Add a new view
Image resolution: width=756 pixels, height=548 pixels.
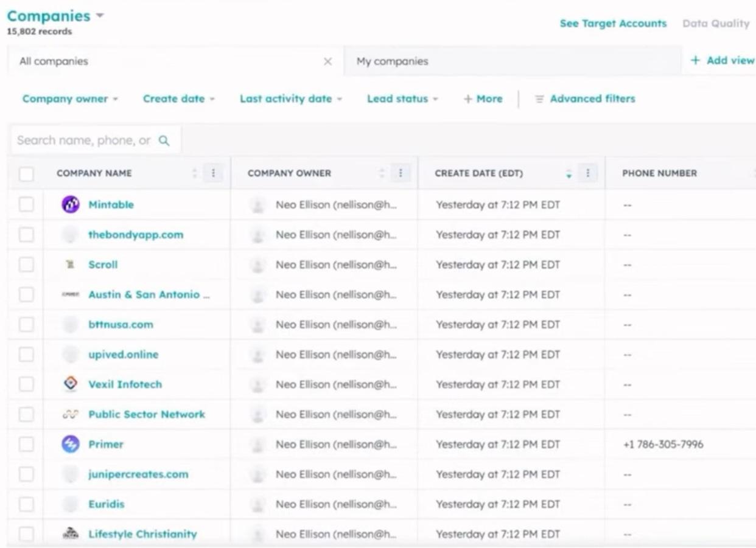coord(723,60)
